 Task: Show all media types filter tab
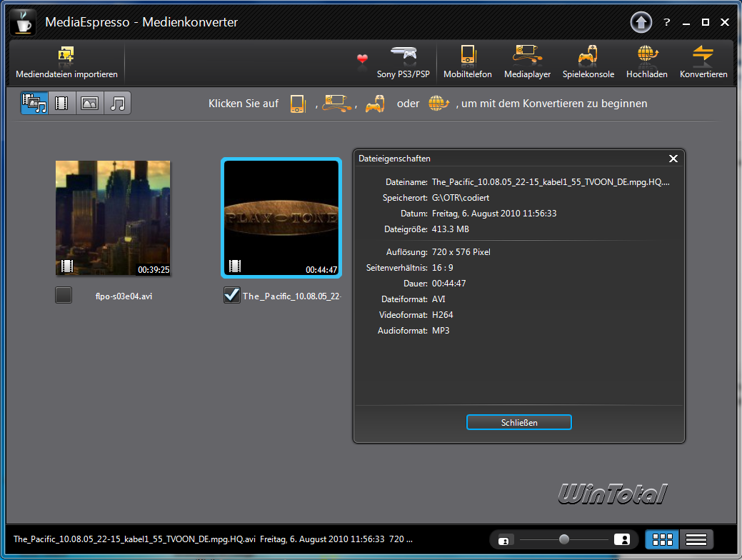click(x=34, y=104)
